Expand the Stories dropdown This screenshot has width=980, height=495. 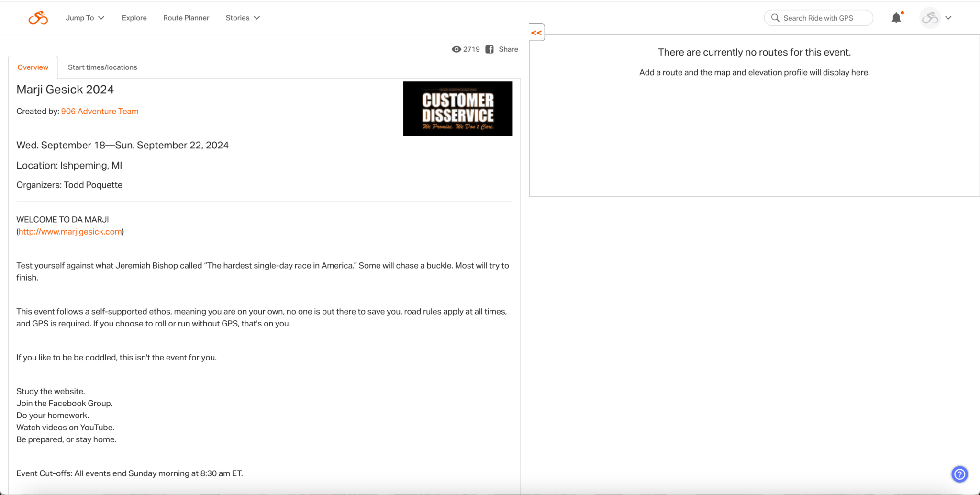point(243,18)
